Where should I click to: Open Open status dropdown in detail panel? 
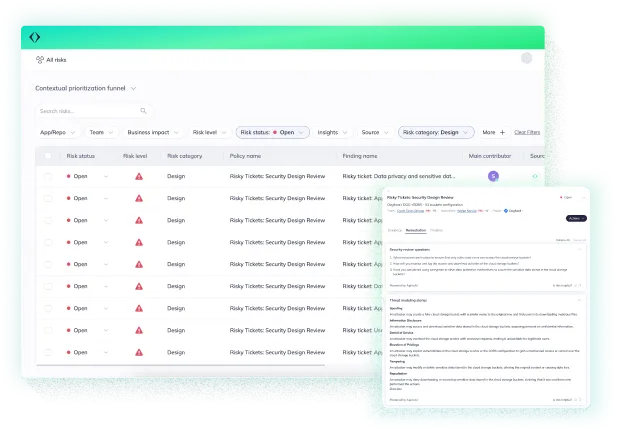(572, 198)
